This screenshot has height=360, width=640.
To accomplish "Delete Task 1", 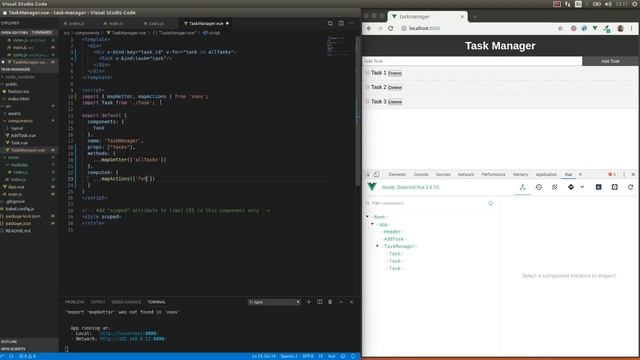I will pyautogui.click(x=395, y=73).
